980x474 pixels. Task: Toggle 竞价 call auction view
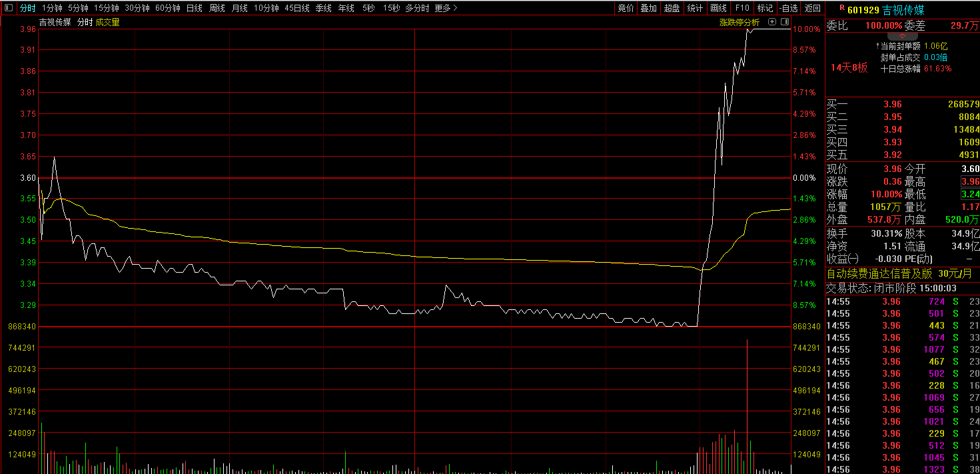pos(626,8)
